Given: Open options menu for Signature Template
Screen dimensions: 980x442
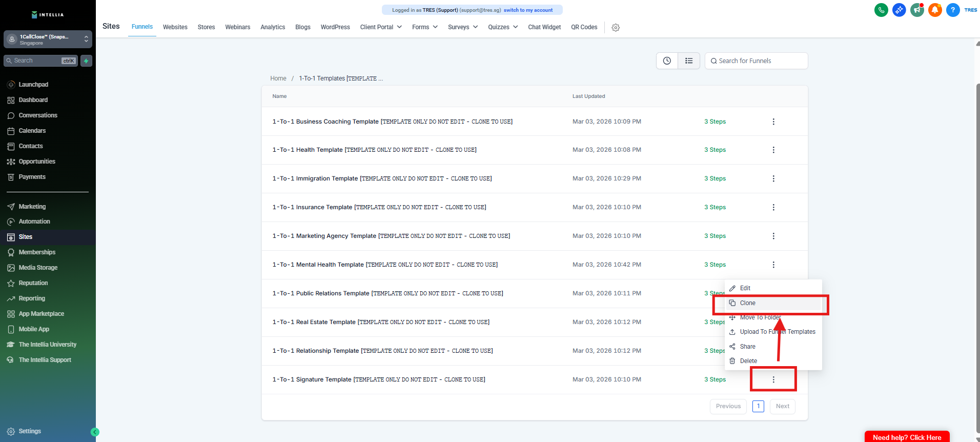Looking at the screenshot, I should 773,379.
